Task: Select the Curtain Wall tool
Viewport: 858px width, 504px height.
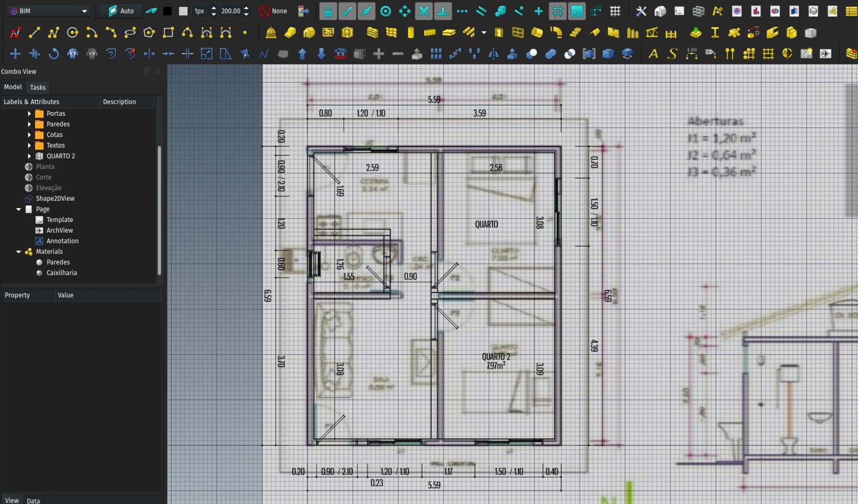Action: (x=391, y=33)
